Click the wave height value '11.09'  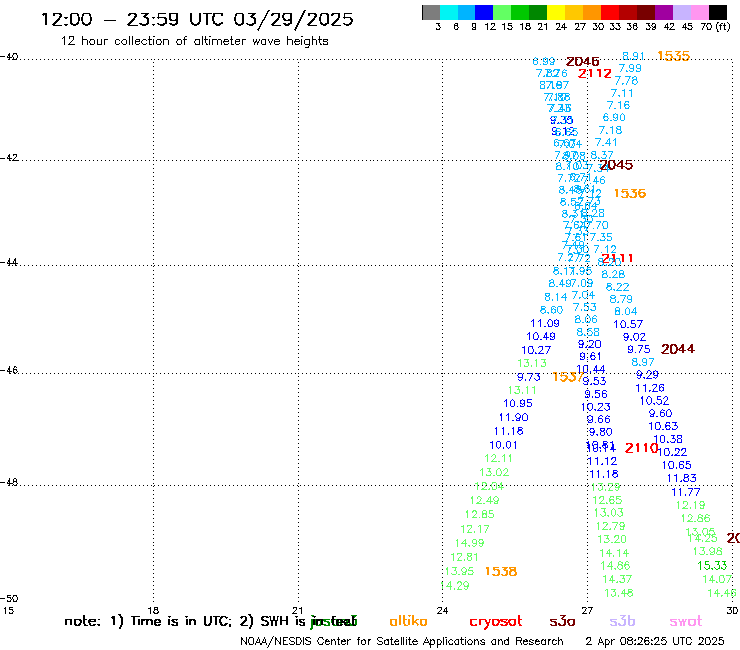(545, 323)
